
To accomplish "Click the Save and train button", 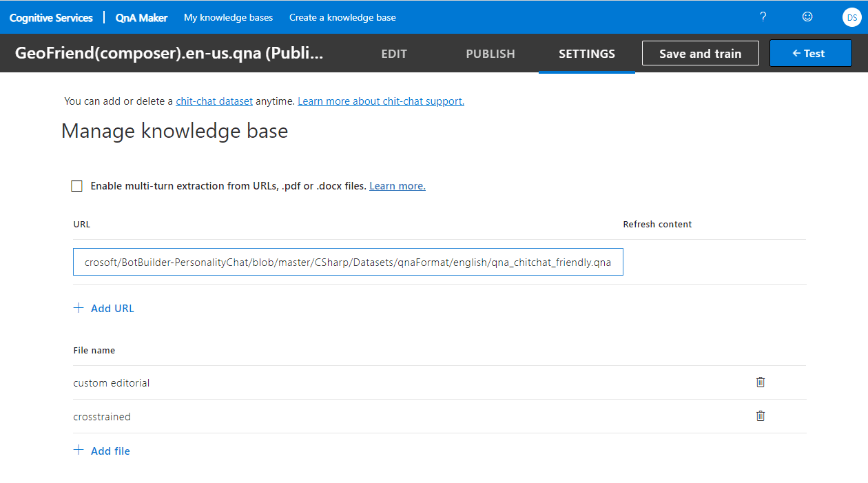I will click(700, 54).
